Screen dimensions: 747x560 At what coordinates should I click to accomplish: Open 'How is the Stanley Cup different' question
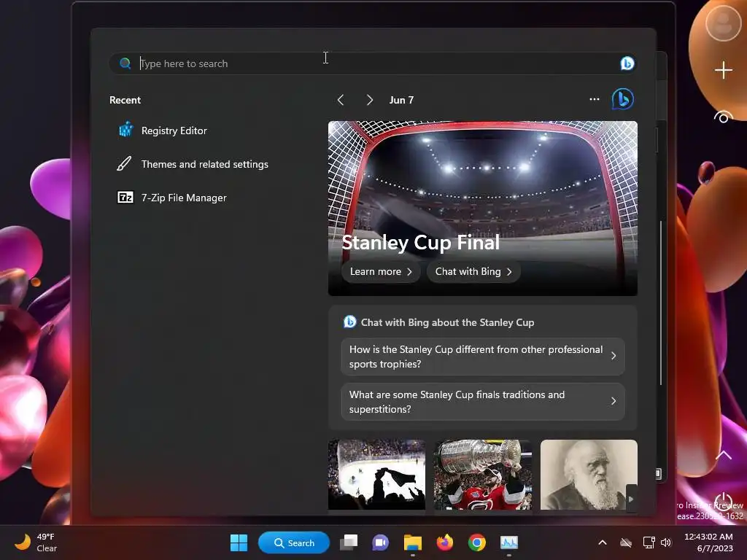[483, 357]
